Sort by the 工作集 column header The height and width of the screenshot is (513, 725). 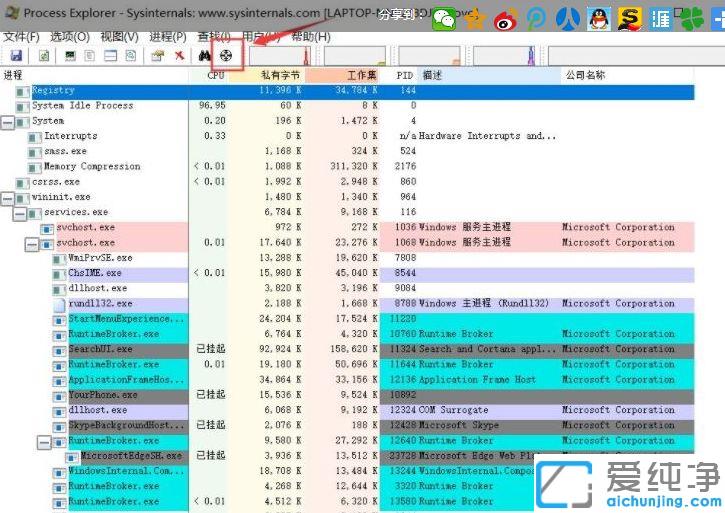pyautogui.click(x=343, y=75)
